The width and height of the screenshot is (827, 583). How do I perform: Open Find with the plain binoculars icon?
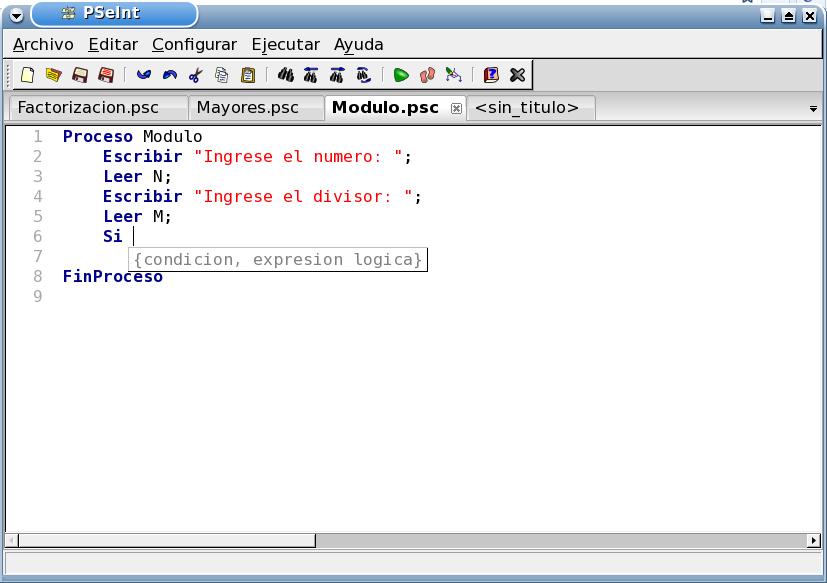285,75
